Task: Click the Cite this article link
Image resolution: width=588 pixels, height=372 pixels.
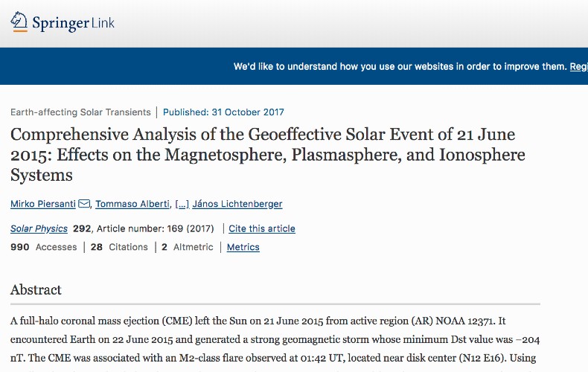Action: (262, 228)
